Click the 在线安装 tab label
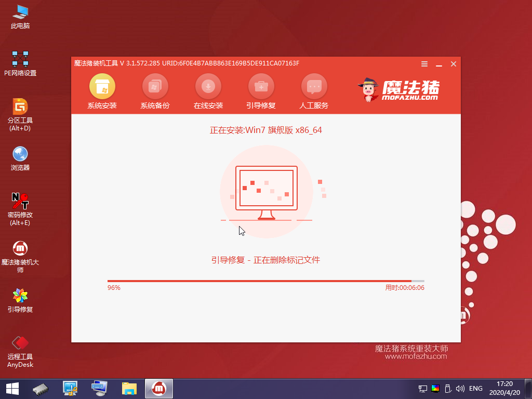The image size is (532, 399). click(208, 105)
